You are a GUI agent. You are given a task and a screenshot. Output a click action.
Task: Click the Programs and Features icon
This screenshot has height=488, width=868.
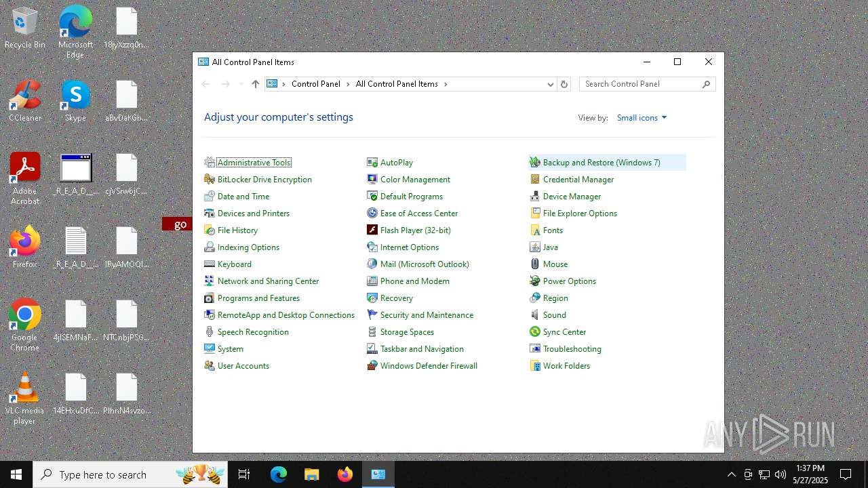[x=210, y=298]
